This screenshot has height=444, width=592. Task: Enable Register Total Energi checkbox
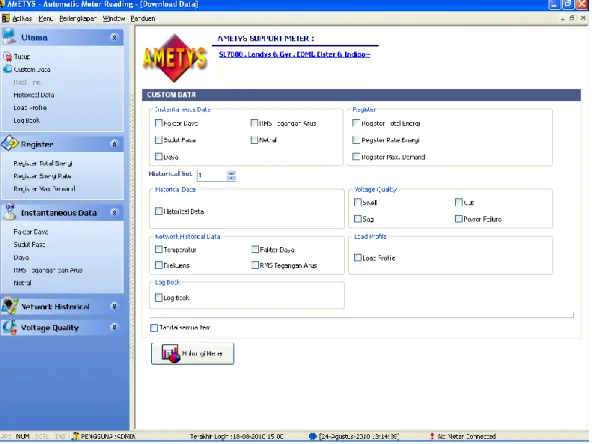[356, 123]
